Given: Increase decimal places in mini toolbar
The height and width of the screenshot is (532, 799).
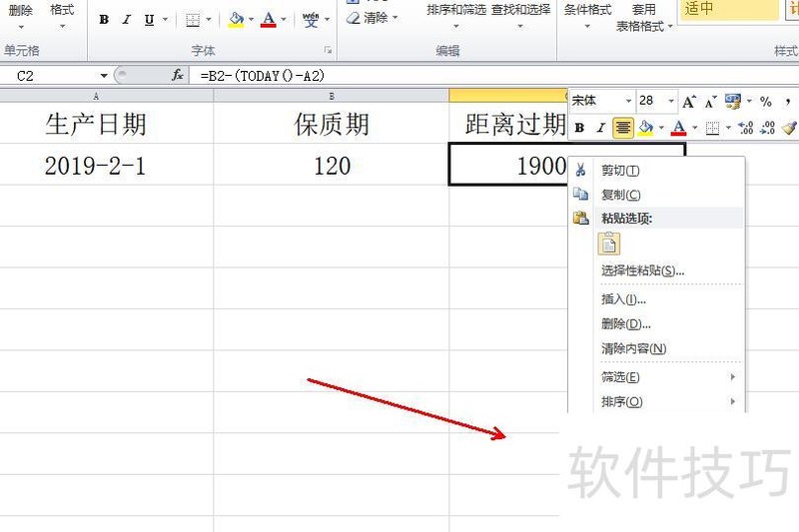Looking at the screenshot, I should [x=745, y=128].
